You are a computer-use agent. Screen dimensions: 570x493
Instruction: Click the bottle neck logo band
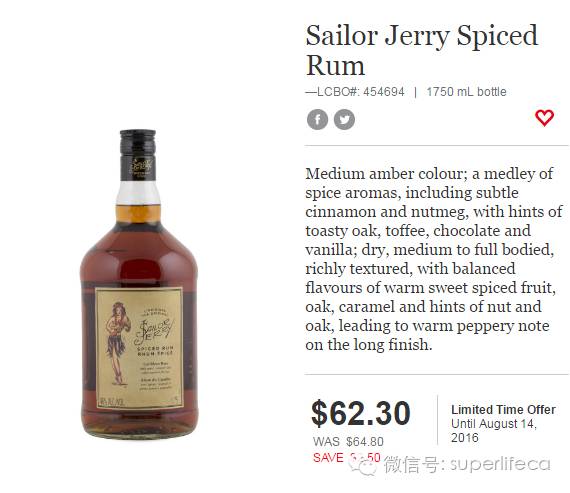[138, 168]
